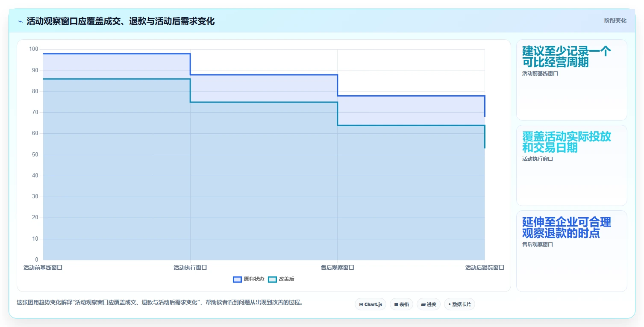
Task: Click the square icon in the 表格 pill
Action: click(396, 305)
